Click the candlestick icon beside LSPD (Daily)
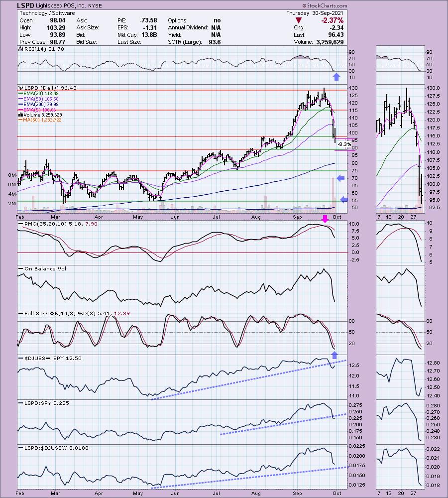Screen dimensions: 448x498 click(x=21, y=88)
